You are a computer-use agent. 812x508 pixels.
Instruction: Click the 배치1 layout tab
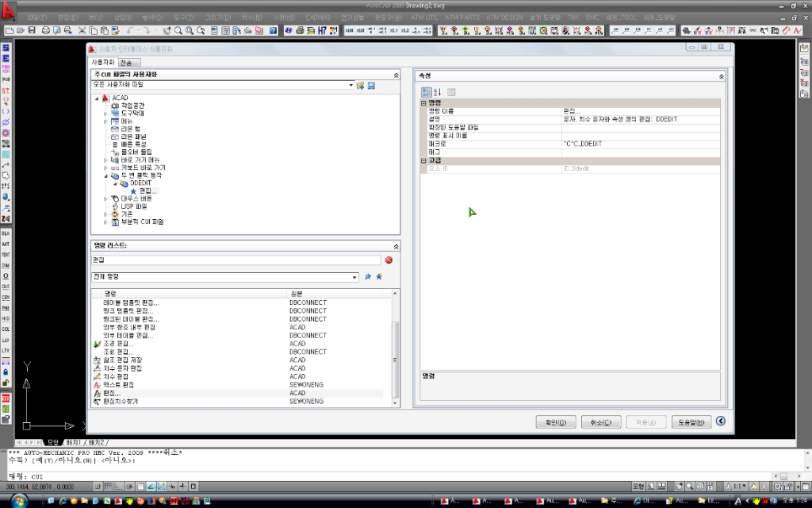74,443
